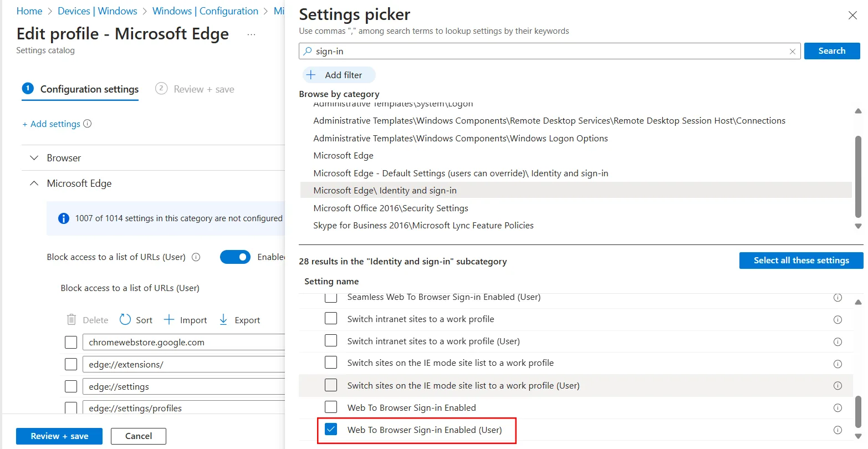Collapse the Microsoft Edge section
The height and width of the screenshot is (449, 868).
click(34, 183)
